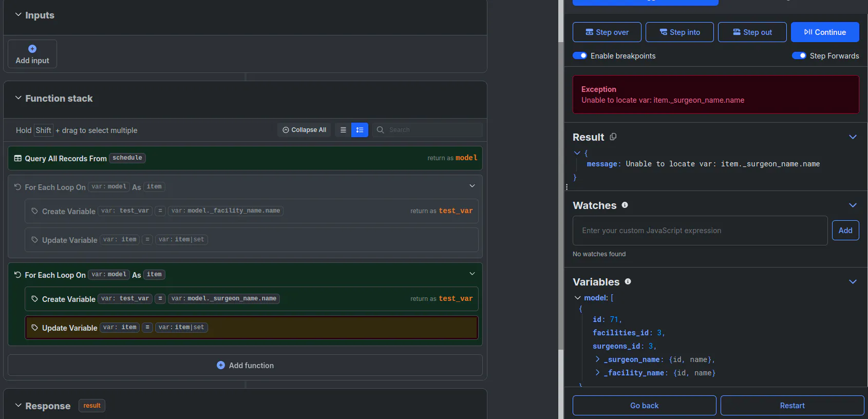The height and width of the screenshot is (419, 868).
Task: Click the info icon beside Watches
Action: tap(625, 205)
